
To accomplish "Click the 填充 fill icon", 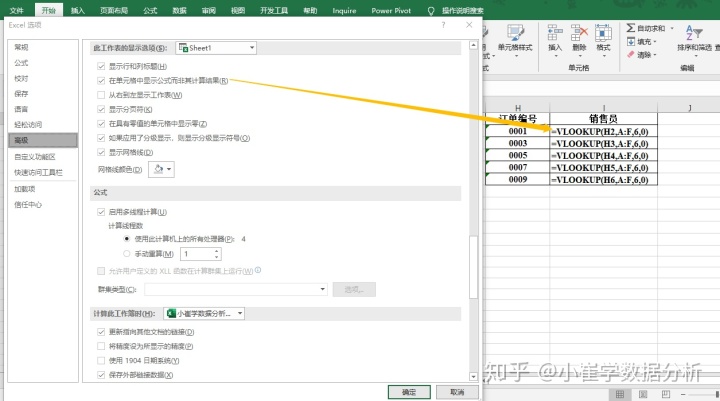I will click(631, 42).
